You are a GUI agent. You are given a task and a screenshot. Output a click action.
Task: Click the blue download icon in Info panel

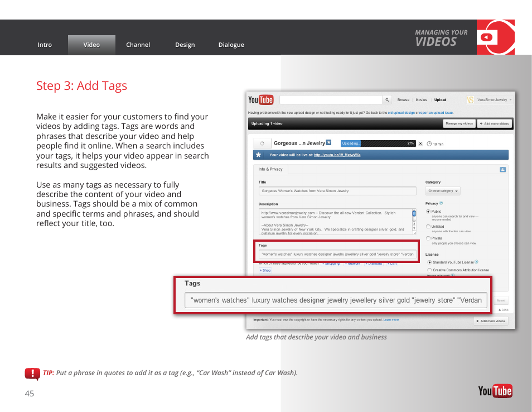[502, 169]
